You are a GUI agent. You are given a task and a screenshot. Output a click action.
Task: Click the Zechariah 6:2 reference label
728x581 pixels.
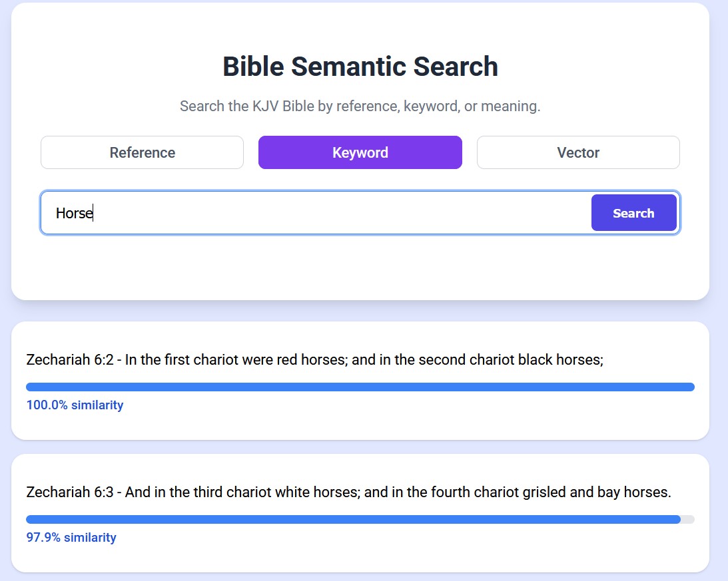coord(66,359)
